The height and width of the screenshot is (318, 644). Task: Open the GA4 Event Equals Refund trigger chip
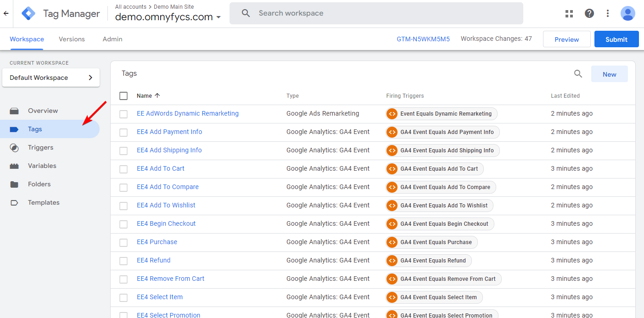(429, 261)
